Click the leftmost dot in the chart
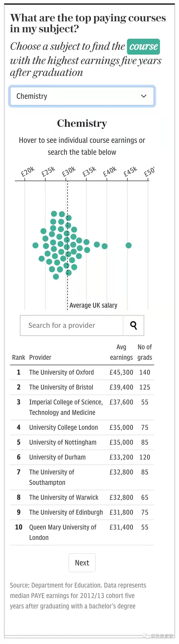The width and height of the screenshot is (179, 644). (x=35, y=245)
